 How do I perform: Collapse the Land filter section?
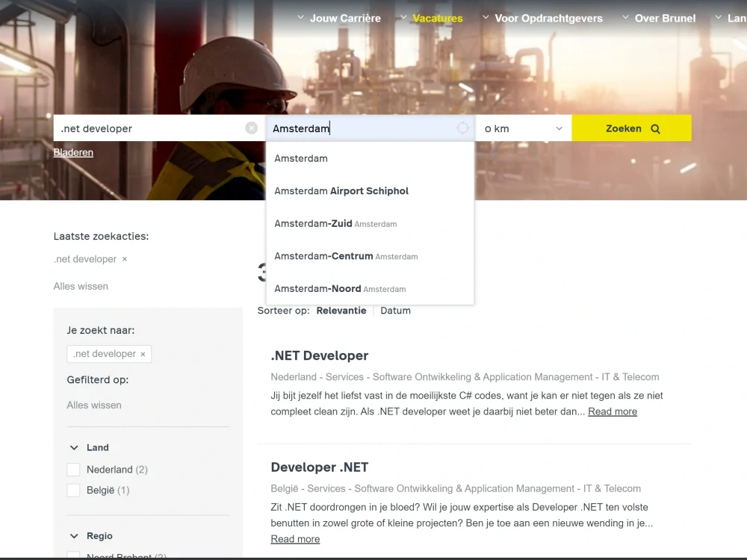(72, 447)
